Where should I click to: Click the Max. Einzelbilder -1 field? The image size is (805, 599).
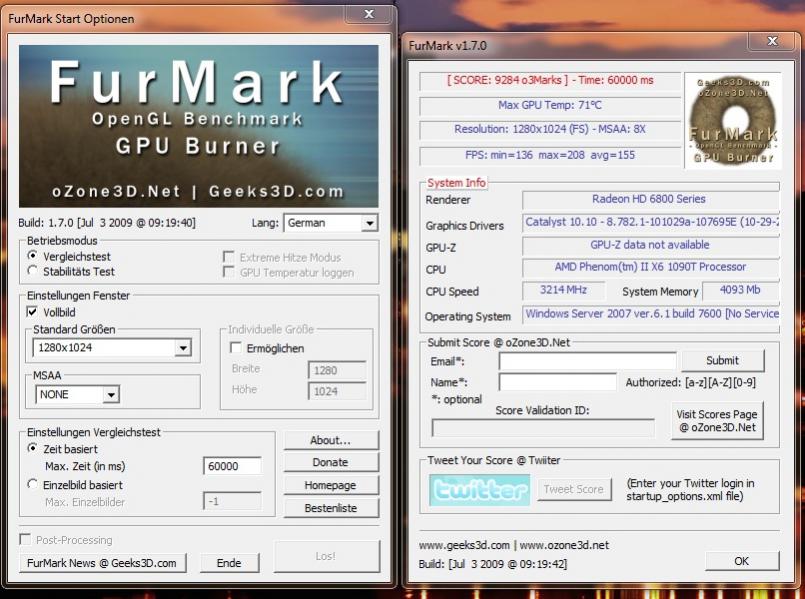[x=233, y=501]
